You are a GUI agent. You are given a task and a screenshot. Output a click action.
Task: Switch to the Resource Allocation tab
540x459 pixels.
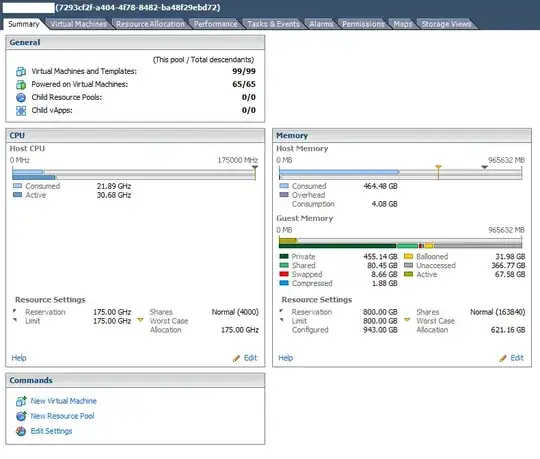click(150, 24)
